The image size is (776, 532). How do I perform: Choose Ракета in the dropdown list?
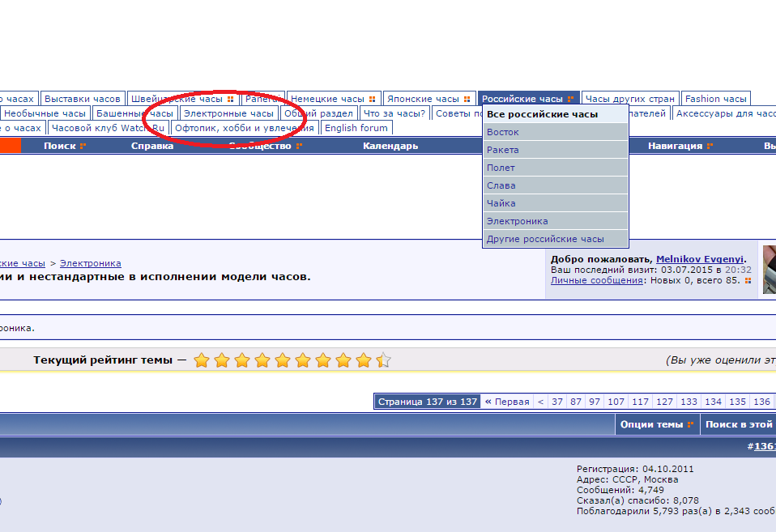[503, 150]
